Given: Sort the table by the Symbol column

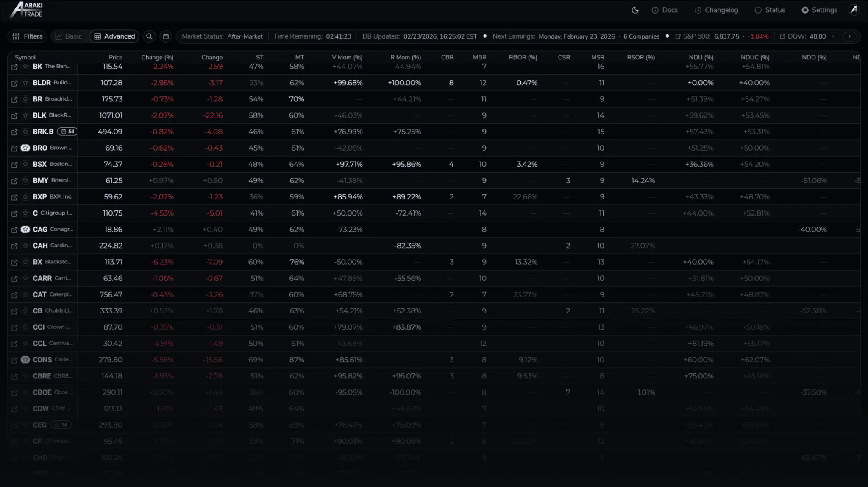Looking at the screenshot, I should (x=25, y=57).
